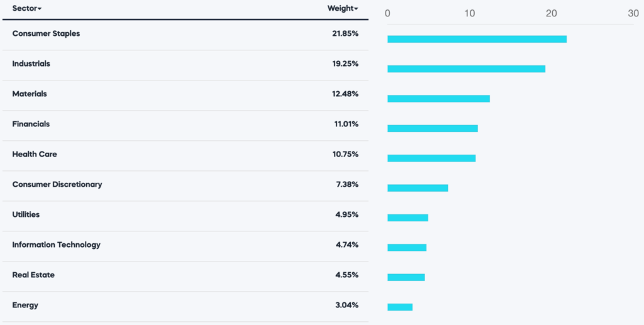
Task: Choose the Financials sector entry
Action: point(31,124)
